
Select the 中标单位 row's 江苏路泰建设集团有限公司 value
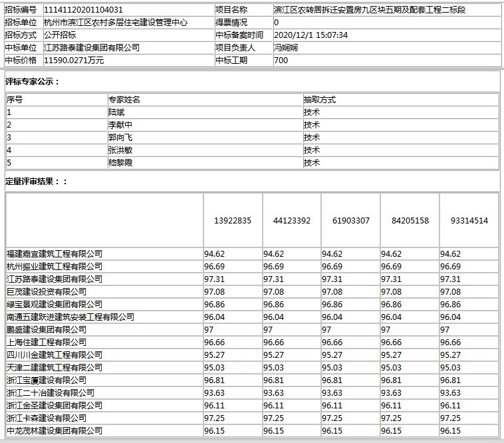(92, 48)
